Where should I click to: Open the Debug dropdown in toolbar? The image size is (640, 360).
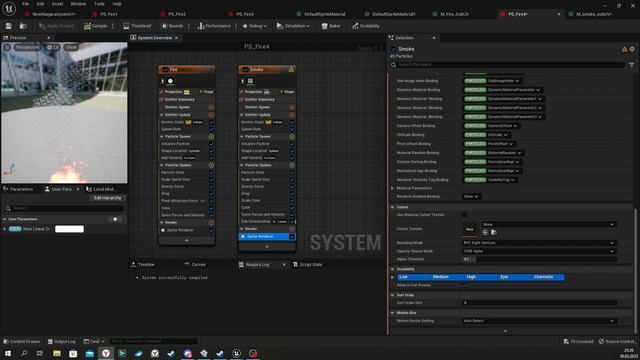pyautogui.click(x=254, y=26)
